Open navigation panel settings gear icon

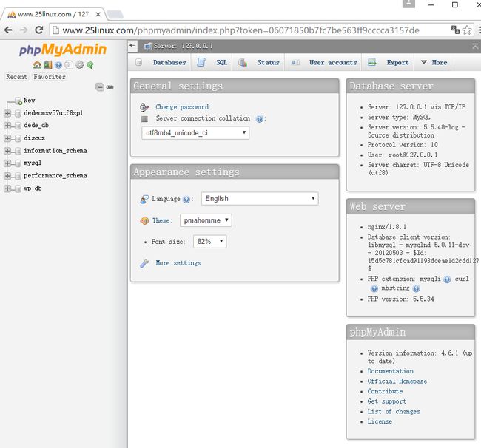point(80,65)
